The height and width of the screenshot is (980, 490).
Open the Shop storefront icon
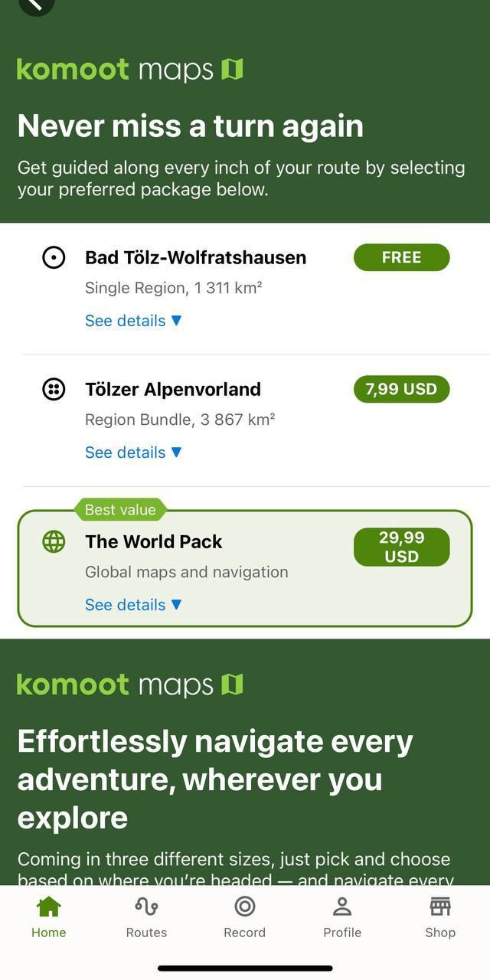coord(440,907)
